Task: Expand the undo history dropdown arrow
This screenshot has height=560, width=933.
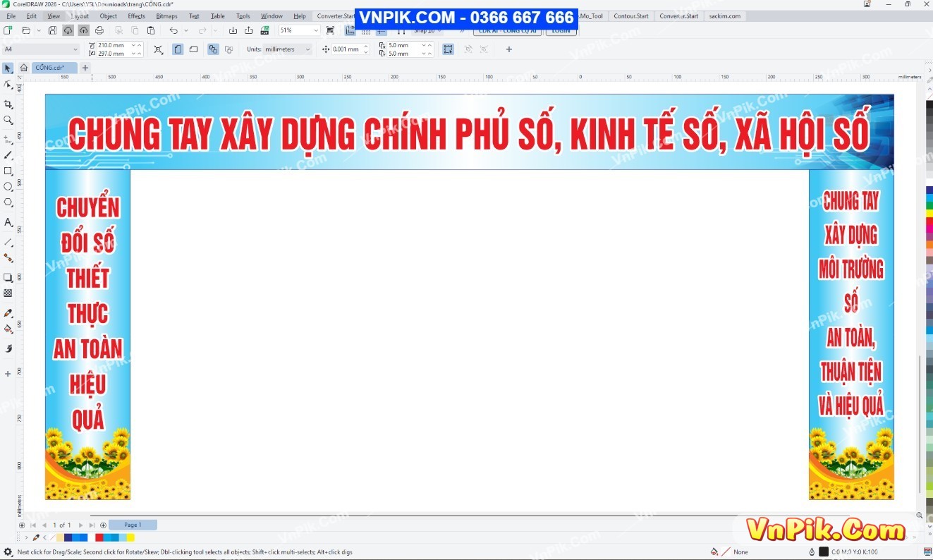Action: click(x=186, y=30)
